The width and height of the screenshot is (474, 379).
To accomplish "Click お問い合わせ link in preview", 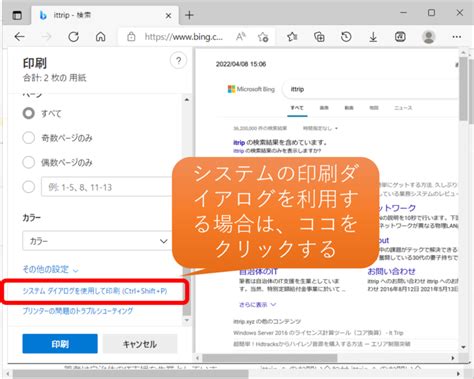I will point(391,271).
